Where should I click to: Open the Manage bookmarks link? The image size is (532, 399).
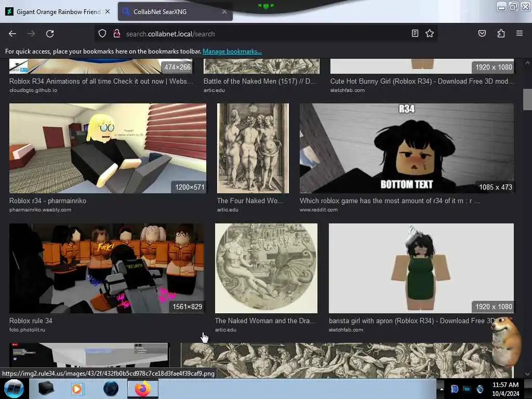(232, 51)
